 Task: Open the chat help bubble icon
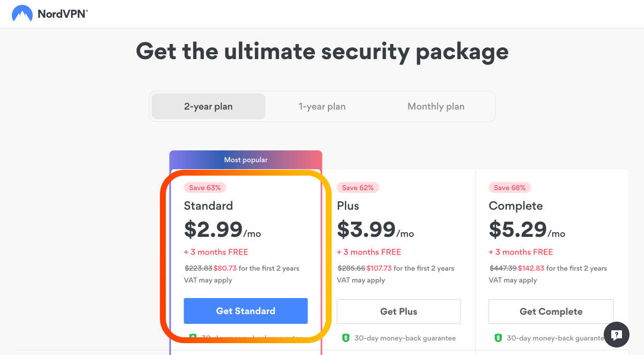pyautogui.click(x=616, y=335)
